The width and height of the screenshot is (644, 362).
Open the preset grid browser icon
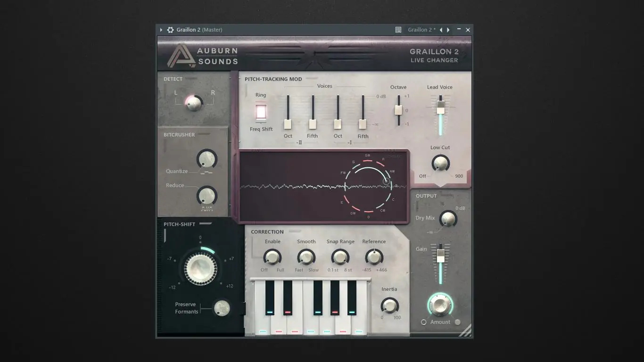coord(398,30)
